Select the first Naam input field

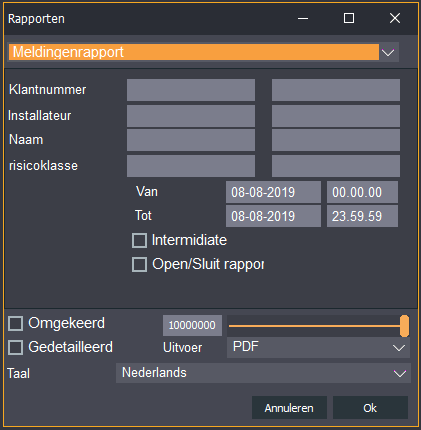191,140
